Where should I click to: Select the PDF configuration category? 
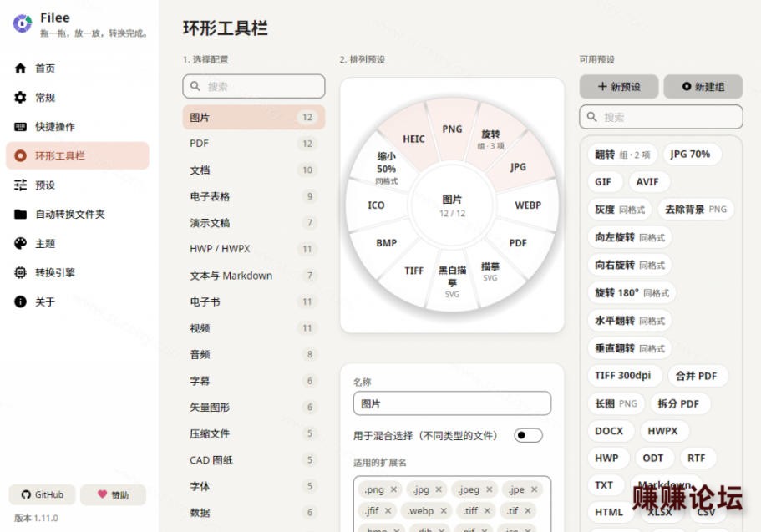pos(254,144)
